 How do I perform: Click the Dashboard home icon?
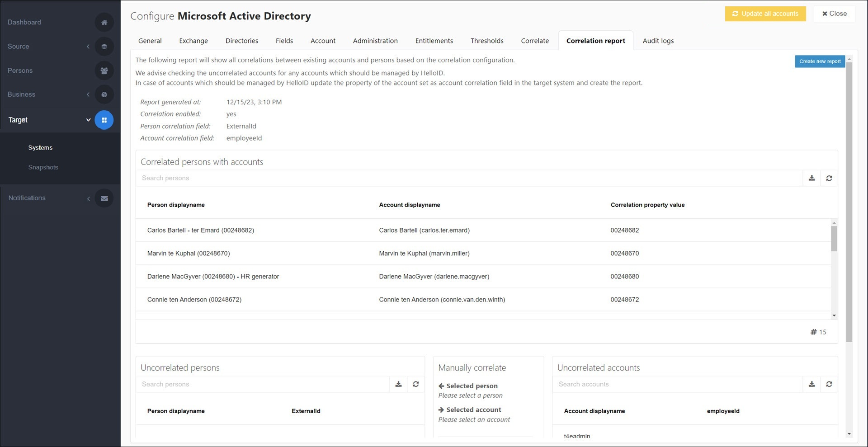click(x=104, y=22)
